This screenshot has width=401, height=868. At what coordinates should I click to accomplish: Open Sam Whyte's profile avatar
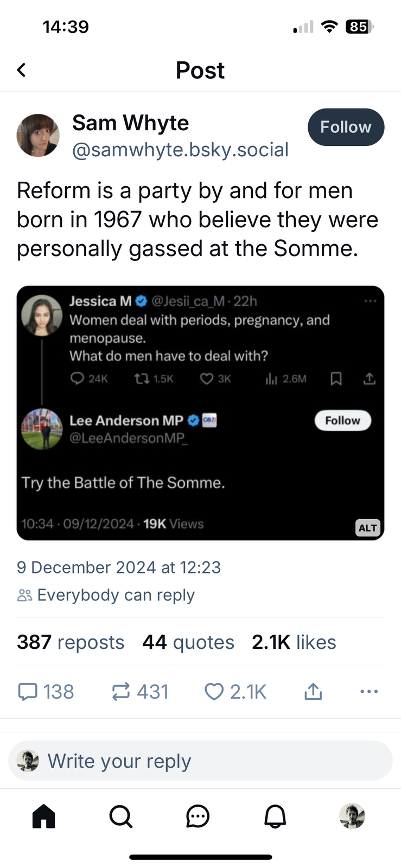[x=38, y=135]
